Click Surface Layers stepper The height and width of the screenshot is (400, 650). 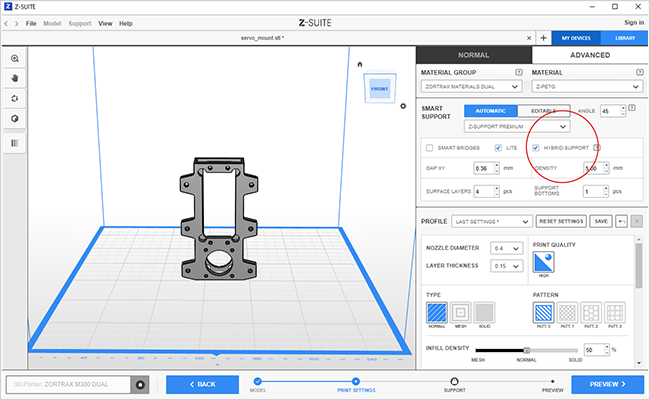[497, 191]
